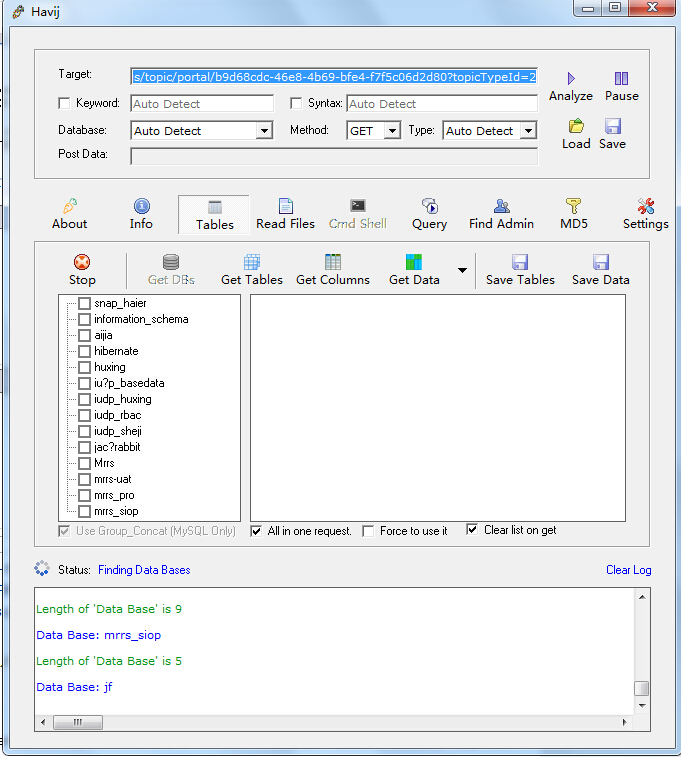This screenshot has height=757, width=681.
Task: Click the log scroll left arrow
Action: (43, 722)
